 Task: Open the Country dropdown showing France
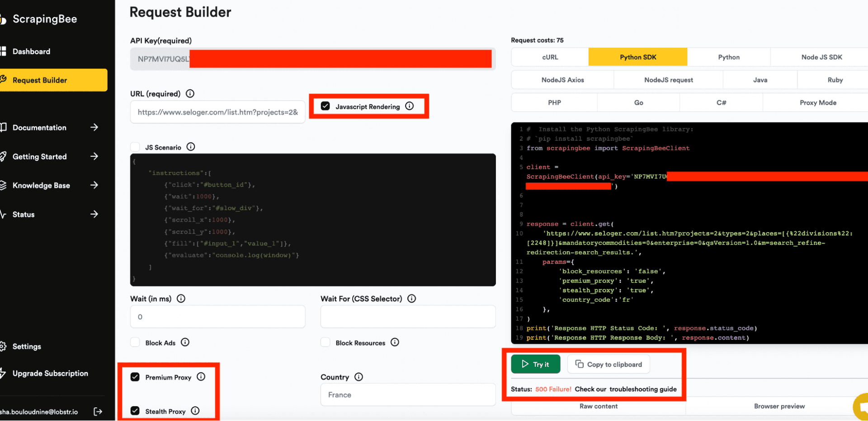pos(408,395)
